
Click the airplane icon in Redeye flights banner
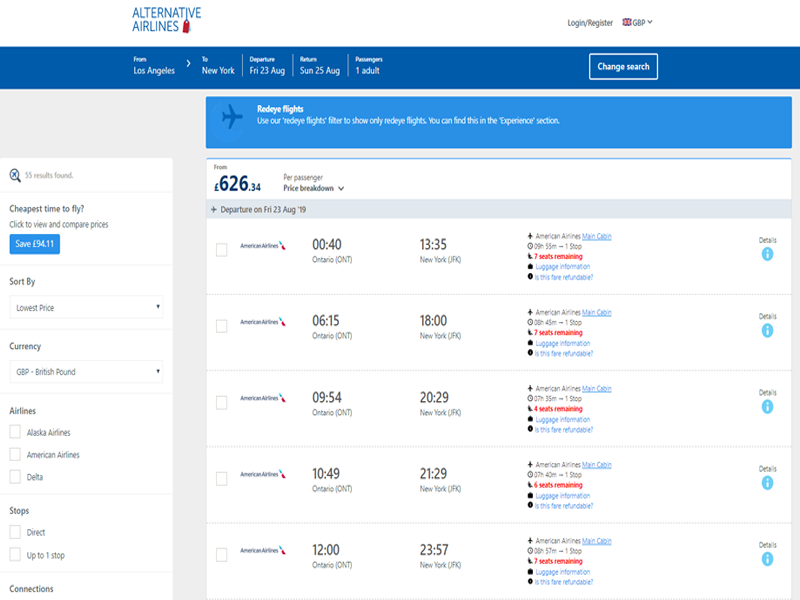[x=232, y=117]
